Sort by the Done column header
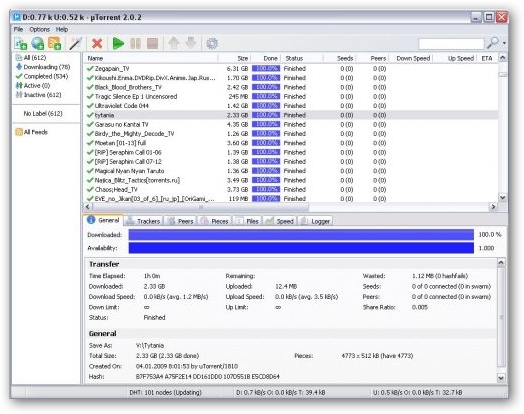Screen dimensions: 524x414 click(266, 58)
